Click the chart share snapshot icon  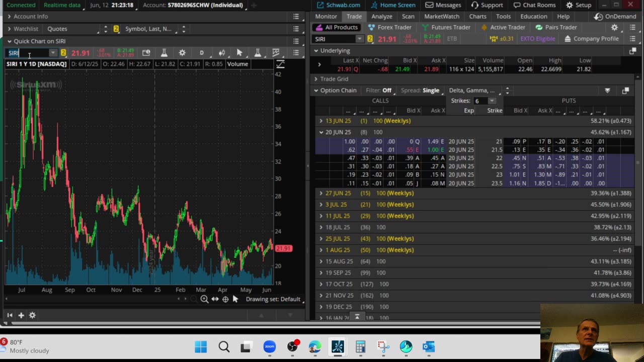[x=146, y=53]
